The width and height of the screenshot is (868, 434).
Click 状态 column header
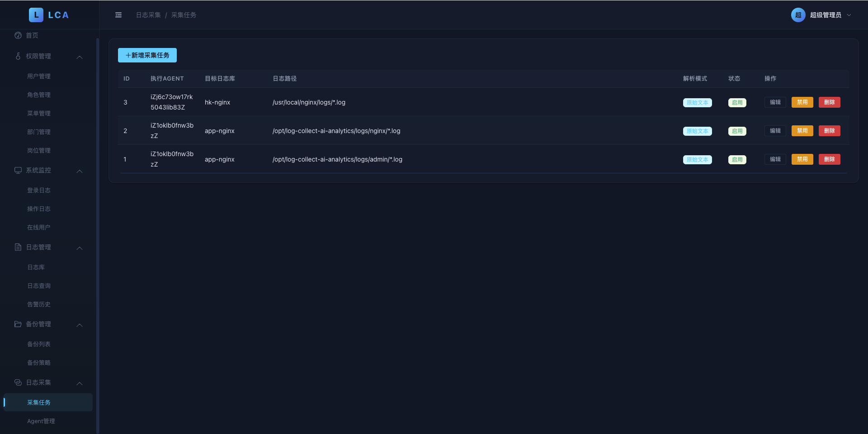734,79
